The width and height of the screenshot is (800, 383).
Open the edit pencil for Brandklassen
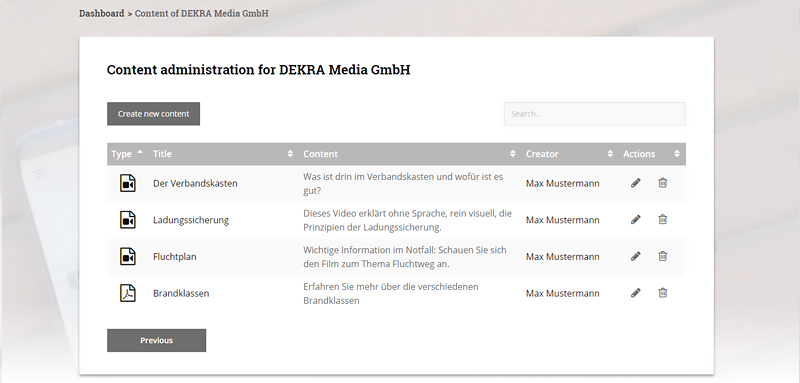point(635,293)
